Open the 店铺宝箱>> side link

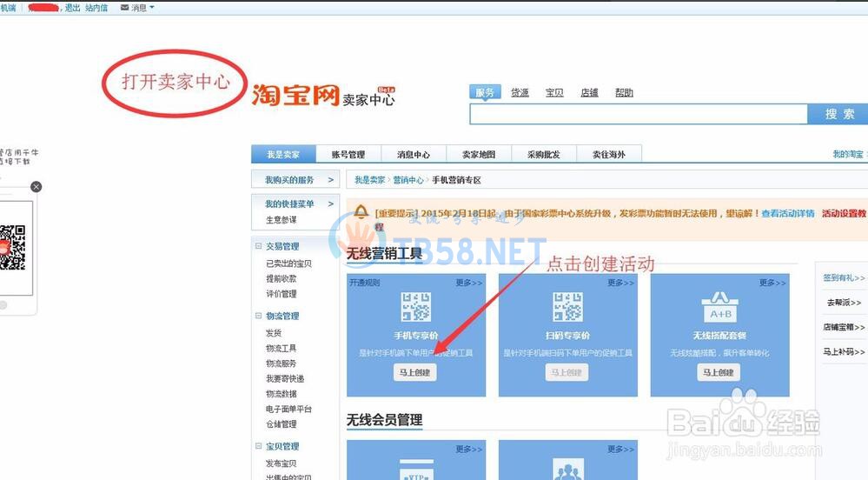pos(845,327)
